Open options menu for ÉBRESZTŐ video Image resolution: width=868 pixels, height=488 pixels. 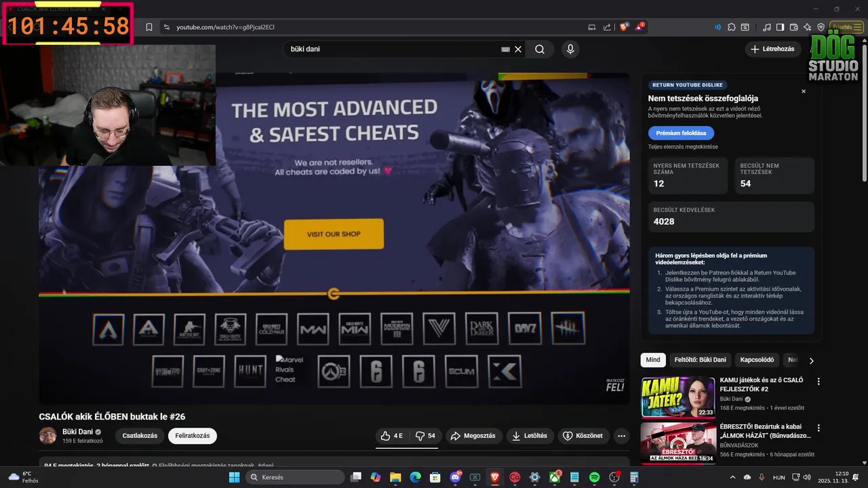818,428
